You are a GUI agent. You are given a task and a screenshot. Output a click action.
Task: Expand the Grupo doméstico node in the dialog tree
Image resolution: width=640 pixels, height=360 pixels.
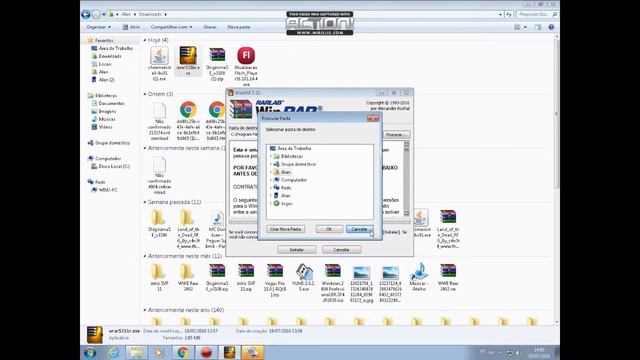pos(271,164)
